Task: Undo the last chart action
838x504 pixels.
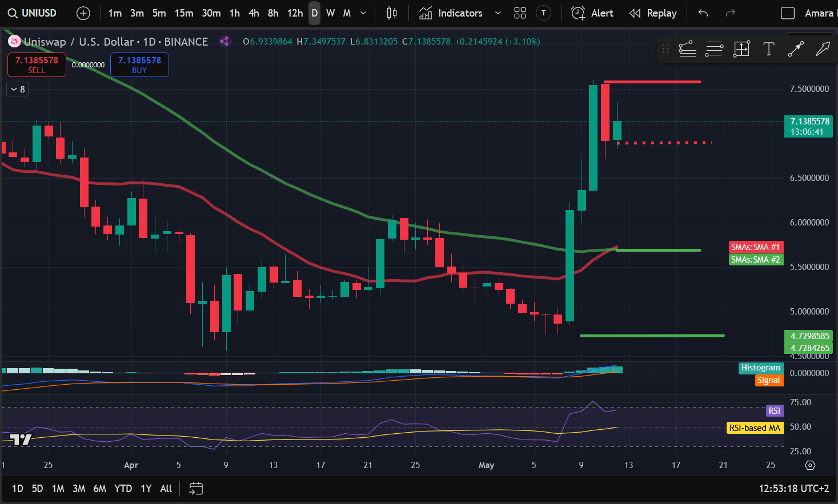Action: click(x=703, y=13)
